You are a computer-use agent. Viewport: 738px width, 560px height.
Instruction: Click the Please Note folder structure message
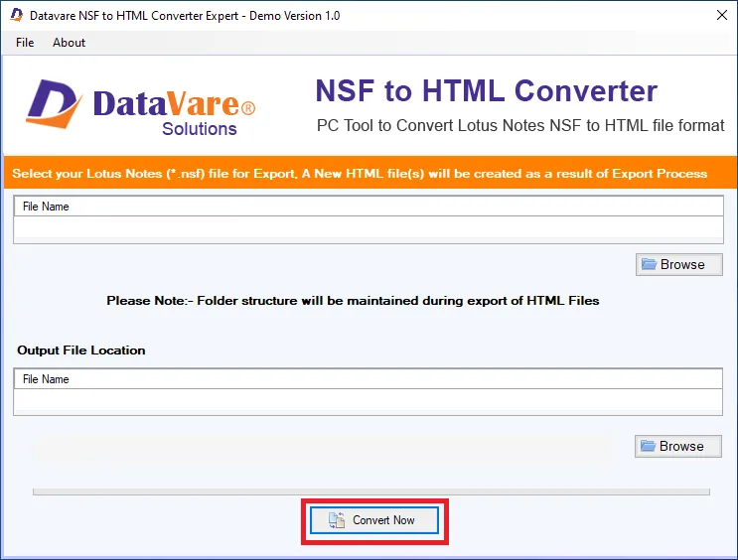pos(353,301)
